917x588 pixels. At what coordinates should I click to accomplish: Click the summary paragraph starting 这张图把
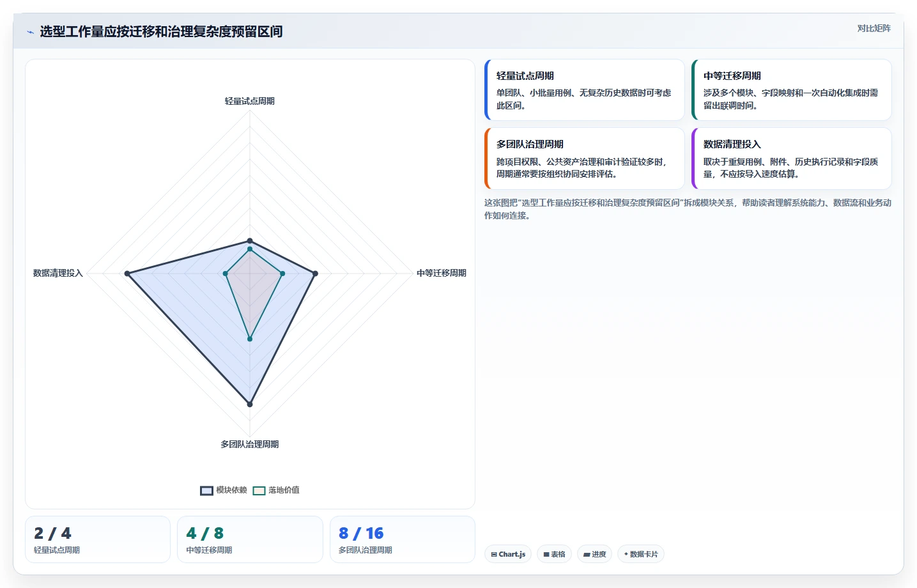click(x=688, y=209)
